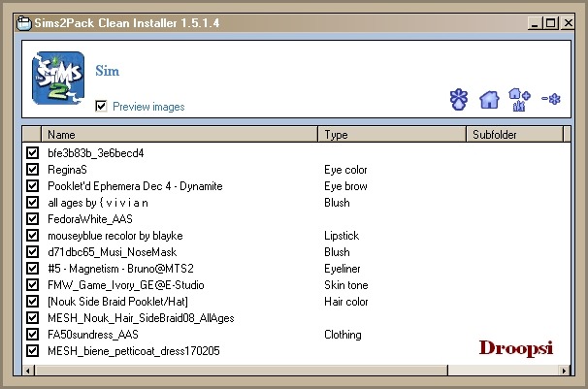Click the Sim title heading

tap(108, 71)
